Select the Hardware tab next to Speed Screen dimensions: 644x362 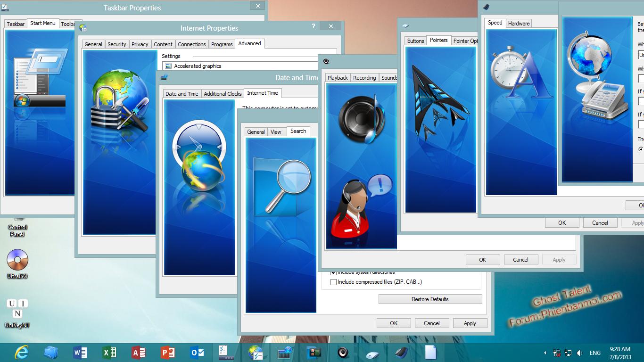pos(519,23)
